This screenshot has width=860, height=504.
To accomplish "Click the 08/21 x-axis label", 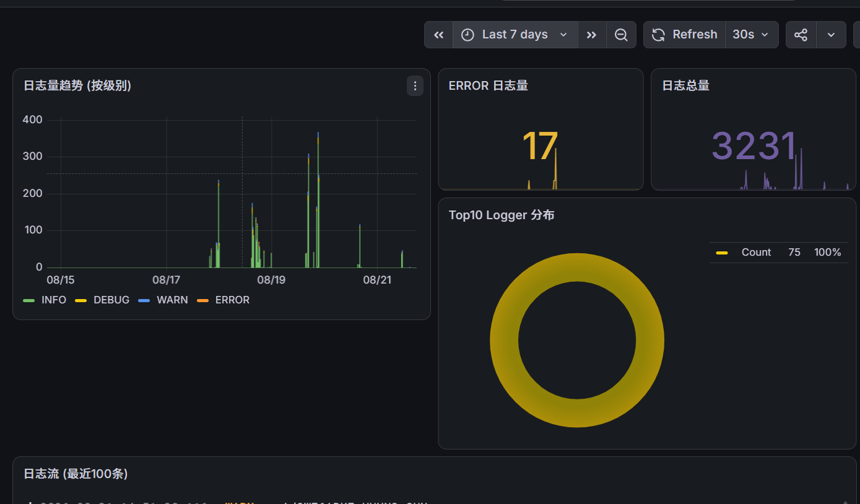I will (377, 280).
